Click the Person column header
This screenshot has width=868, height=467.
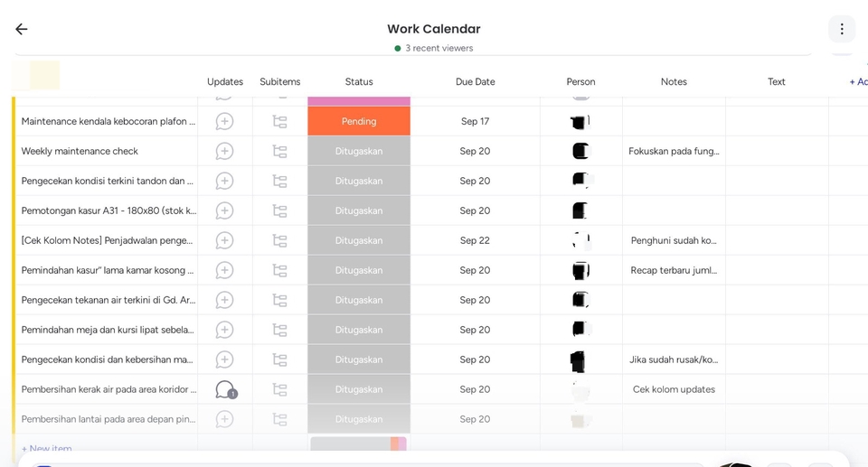coord(580,81)
